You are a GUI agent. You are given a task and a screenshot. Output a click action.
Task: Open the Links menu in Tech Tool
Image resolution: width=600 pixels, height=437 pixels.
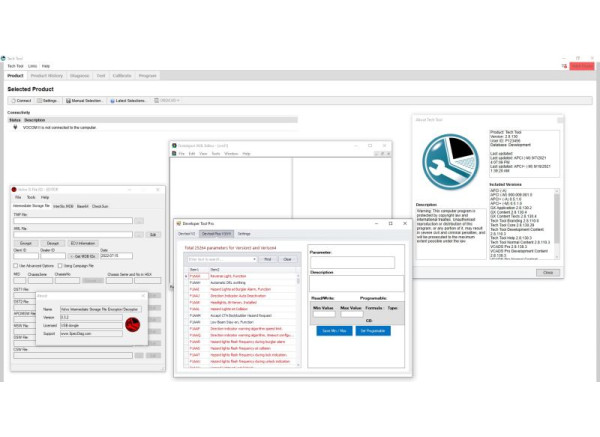click(31, 66)
